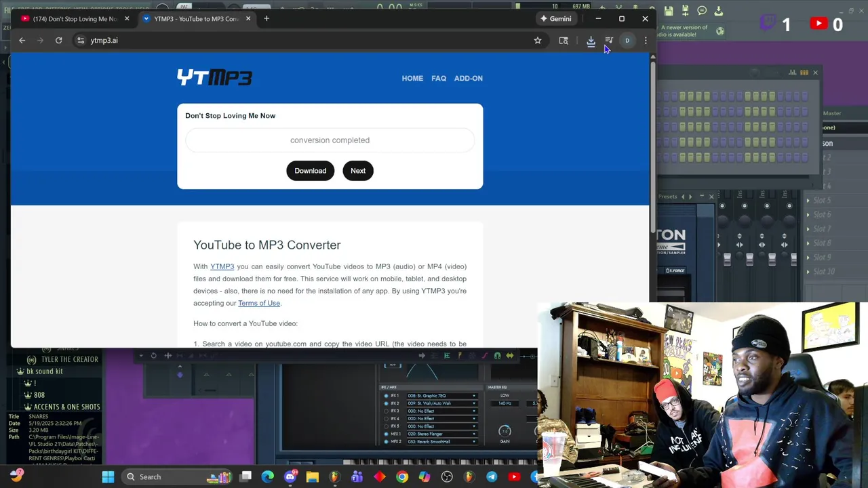
Task: Open Chrome downloads icon in toolbar
Action: (x=591, y=41)
